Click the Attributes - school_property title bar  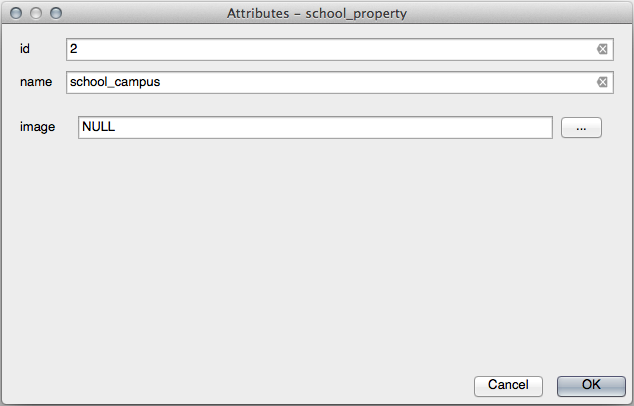click(x=316, y=14)
